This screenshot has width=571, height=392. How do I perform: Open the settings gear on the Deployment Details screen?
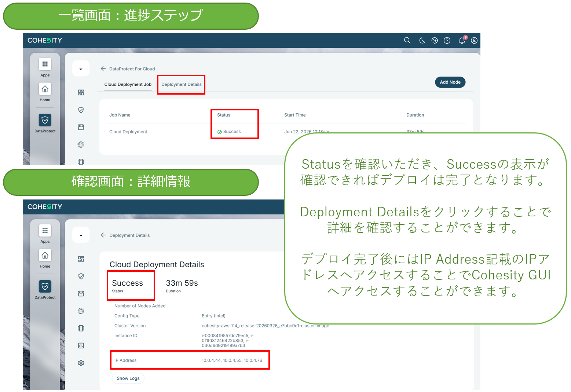[x=81, y=363]
